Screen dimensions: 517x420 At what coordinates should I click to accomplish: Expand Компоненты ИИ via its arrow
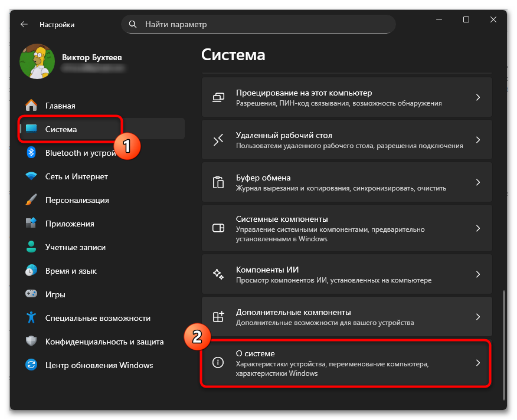coord(478,274)
